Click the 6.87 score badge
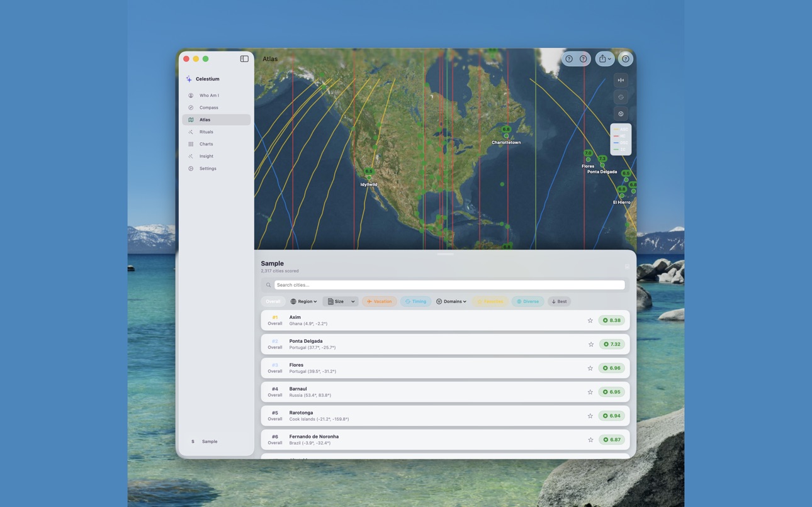812x507 pixels. coord(611,440)
